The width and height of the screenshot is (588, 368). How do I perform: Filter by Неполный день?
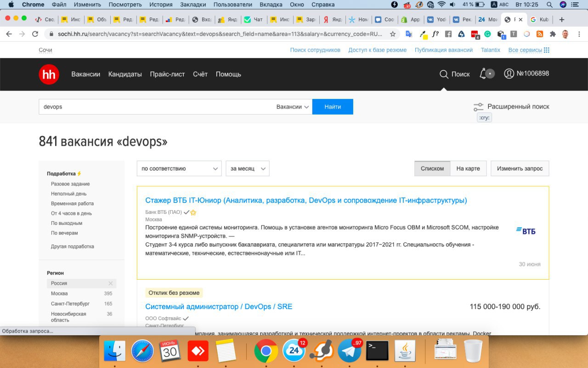[x=68, y=194]
